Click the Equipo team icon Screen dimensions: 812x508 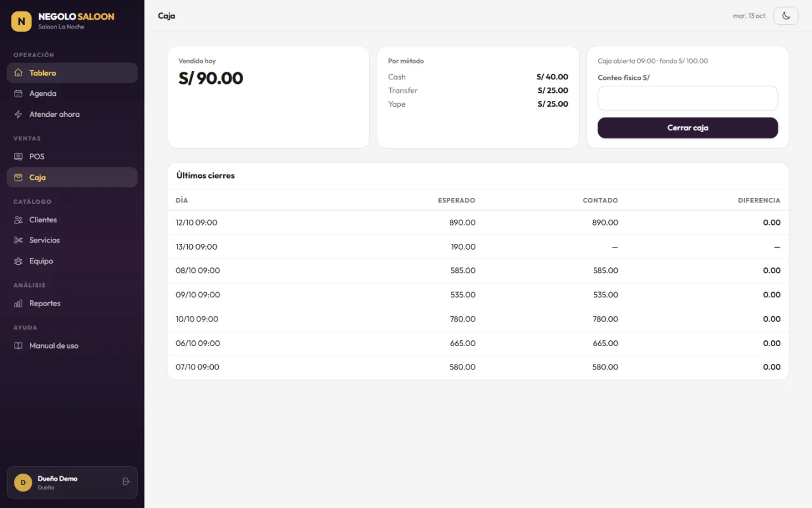point(18,261)
